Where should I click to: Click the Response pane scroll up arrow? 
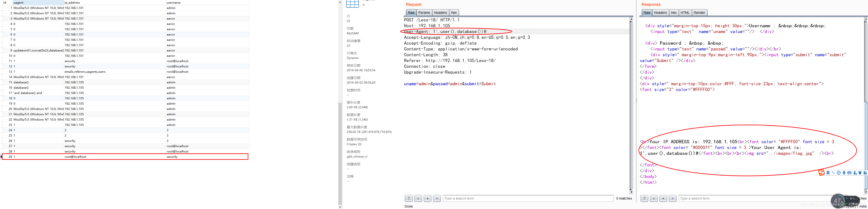[x=866, y=19]
